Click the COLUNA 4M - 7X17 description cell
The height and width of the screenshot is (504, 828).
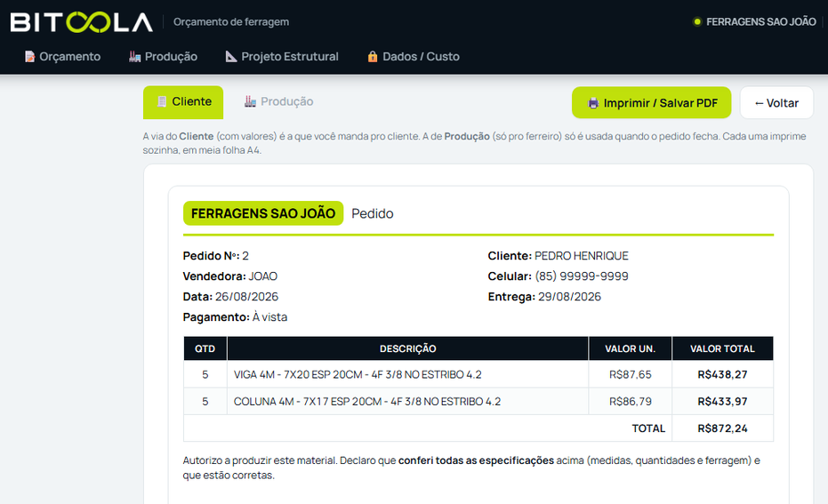[407, 402]
